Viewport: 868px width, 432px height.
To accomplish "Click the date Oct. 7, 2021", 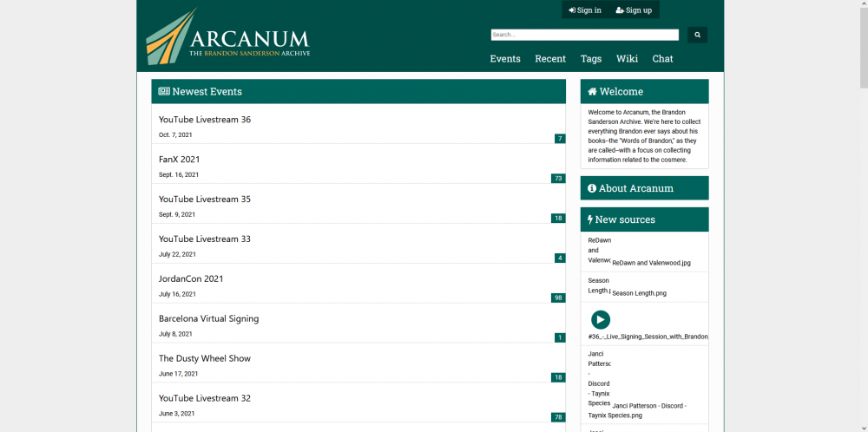I will coord(175,135).
